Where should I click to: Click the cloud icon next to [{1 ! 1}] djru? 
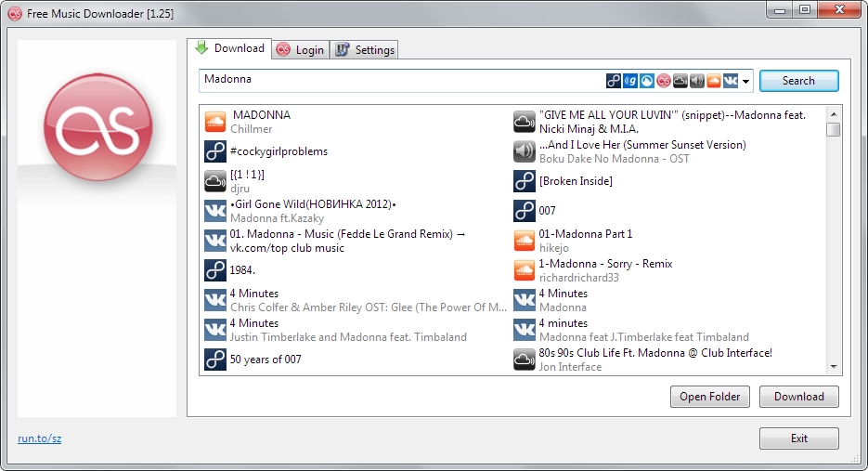pyautogui.click(x=215, y=181)
